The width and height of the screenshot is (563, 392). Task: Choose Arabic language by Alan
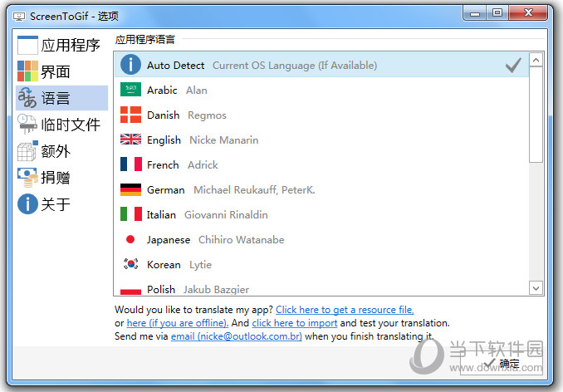tap(321, 90)
